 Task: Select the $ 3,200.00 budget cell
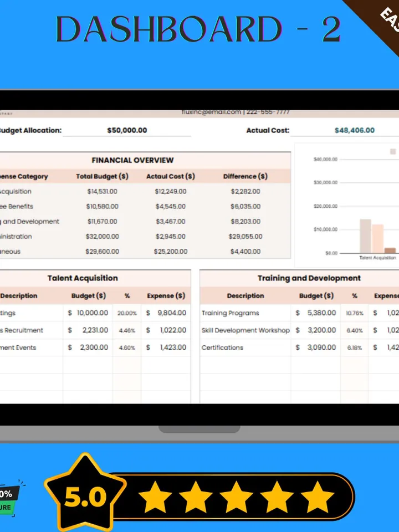[315, 330]
